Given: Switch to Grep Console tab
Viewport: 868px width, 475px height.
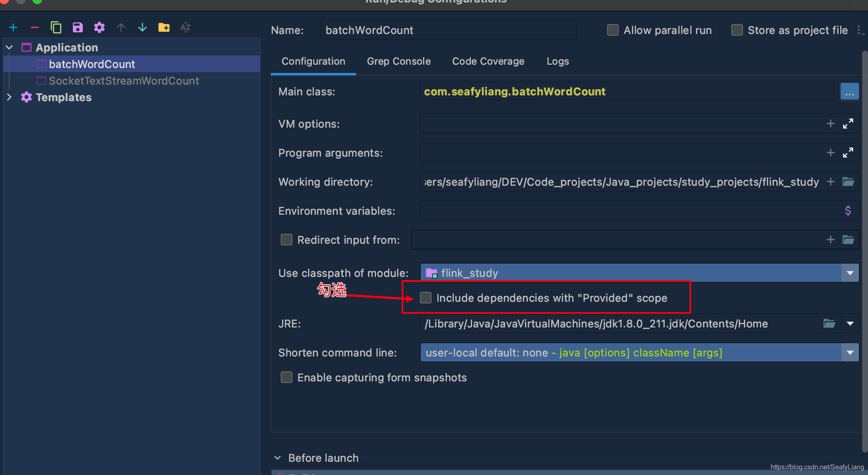Looking at the screenshot, I should pyautogui.click(x=399, y=61).
